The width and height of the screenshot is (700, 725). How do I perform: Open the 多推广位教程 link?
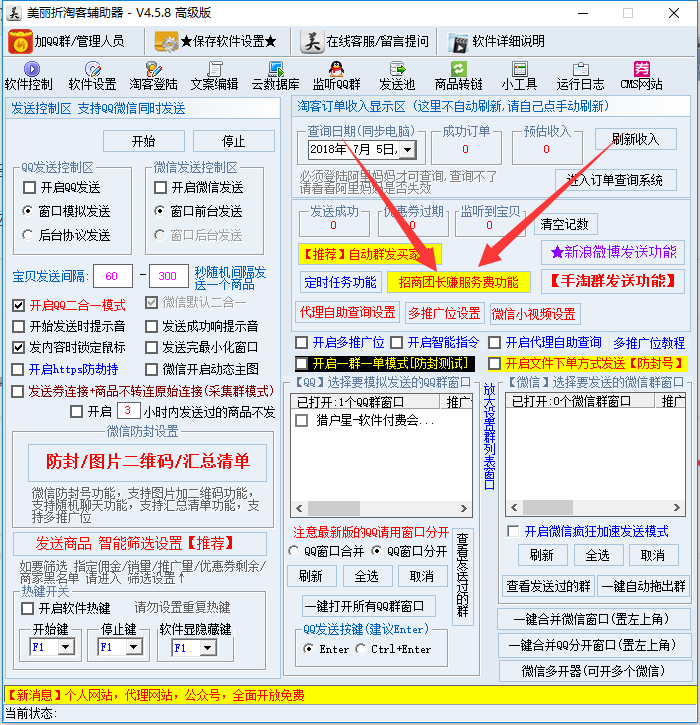tap(649, 343)
